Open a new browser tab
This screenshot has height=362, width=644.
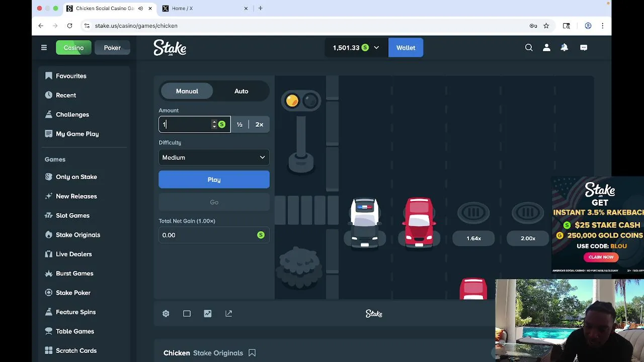pos(260,9)
